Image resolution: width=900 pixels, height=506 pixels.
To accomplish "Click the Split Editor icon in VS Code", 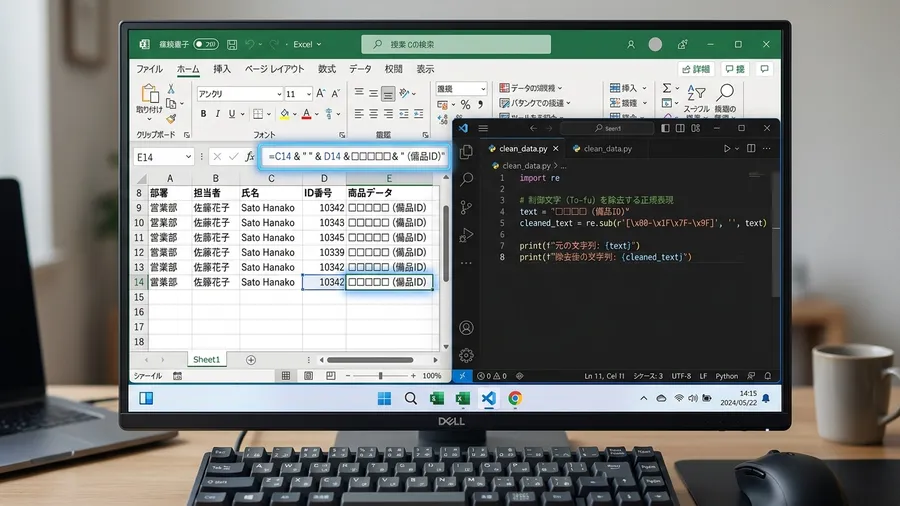I will coord(751,149).
